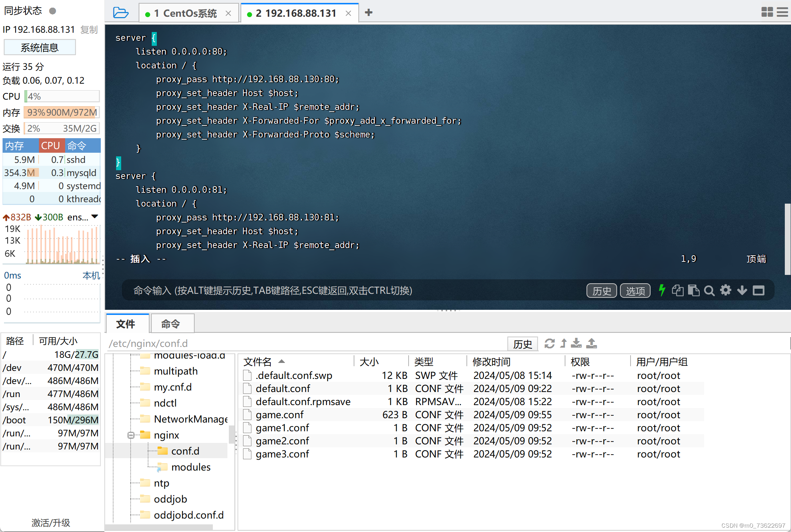
Task: Open terminal search with the magnifier icon
Action: click(x=709, y=291)
